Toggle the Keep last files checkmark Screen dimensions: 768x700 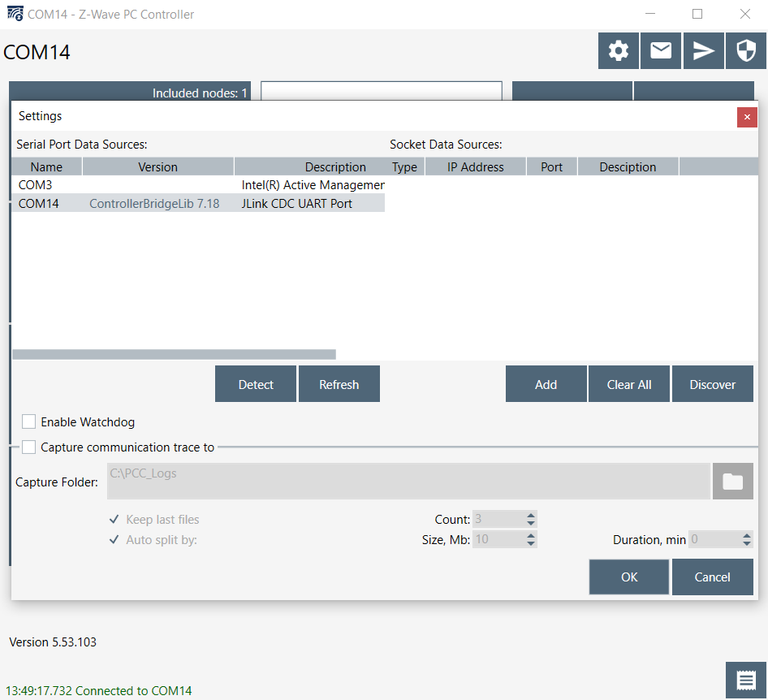click(114, 520)
